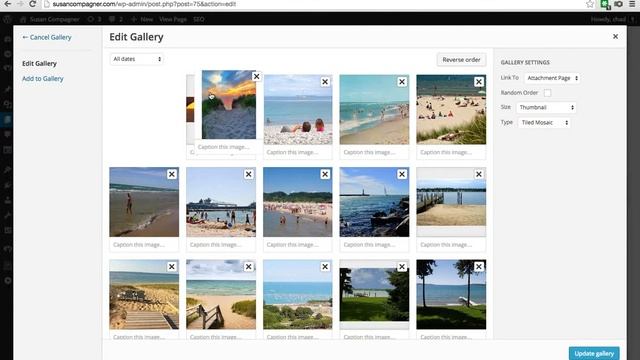Image resolution: width=640 pixels, height=360 pixels.
Task: Go back in browser history
Action: pyautogui.click(x=7, y=4)
